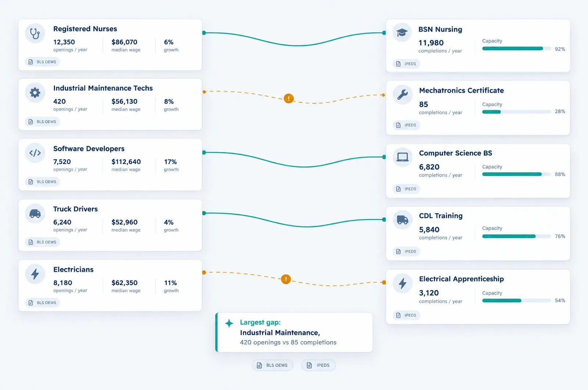Click the warning marker on Industrial Maintenance connector
Image resolution: width=588 pixels, height=390 pixels.
coord(289,98)
